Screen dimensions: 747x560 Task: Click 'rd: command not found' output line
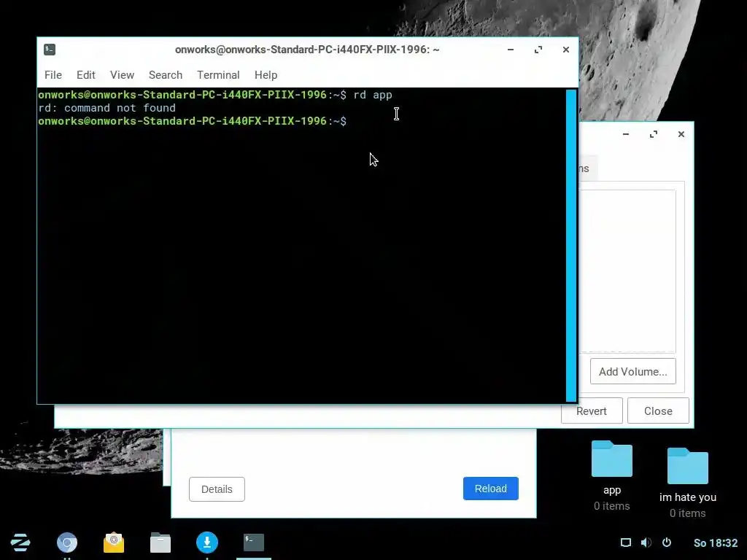tap(107, 108)
